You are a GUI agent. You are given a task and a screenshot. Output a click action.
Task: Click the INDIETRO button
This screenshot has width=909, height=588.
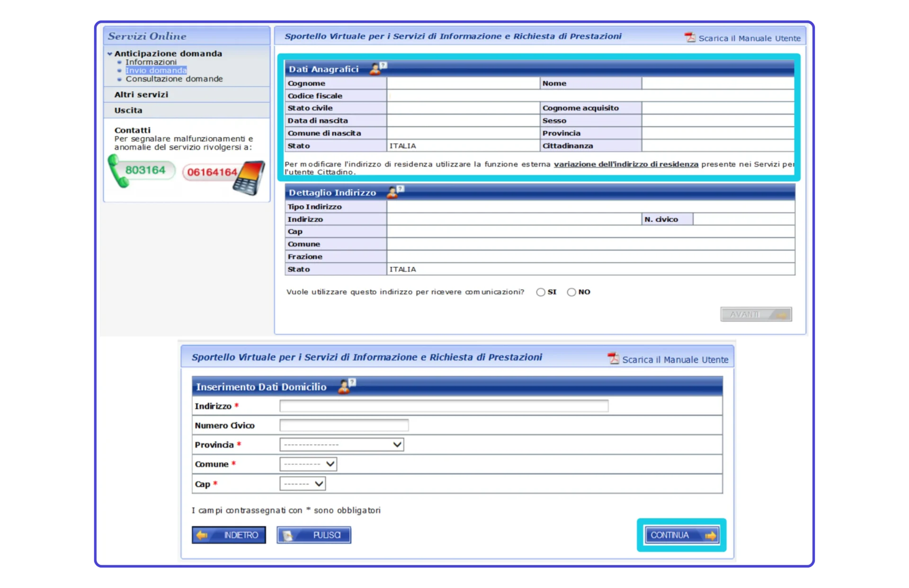(x=229, y=535)
